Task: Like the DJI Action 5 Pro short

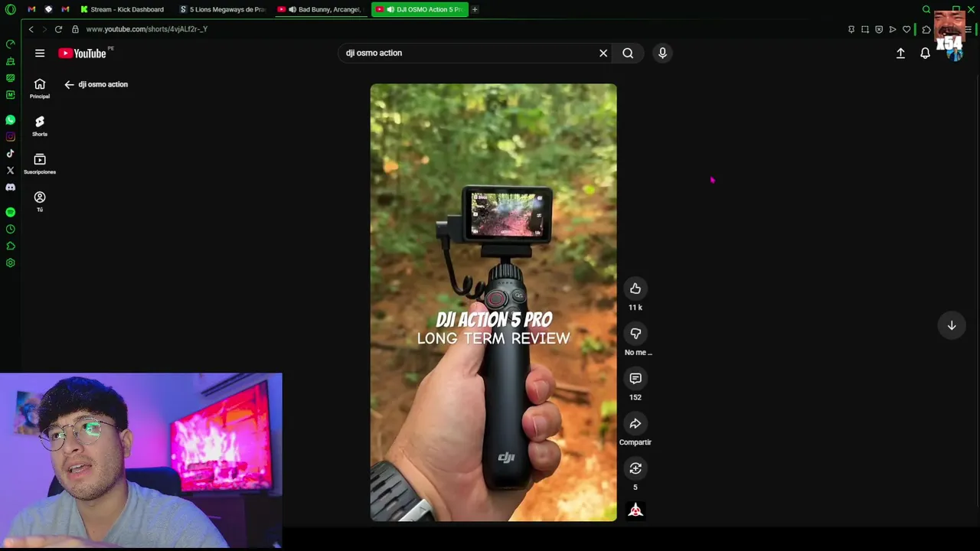Action: pos(635,289)
